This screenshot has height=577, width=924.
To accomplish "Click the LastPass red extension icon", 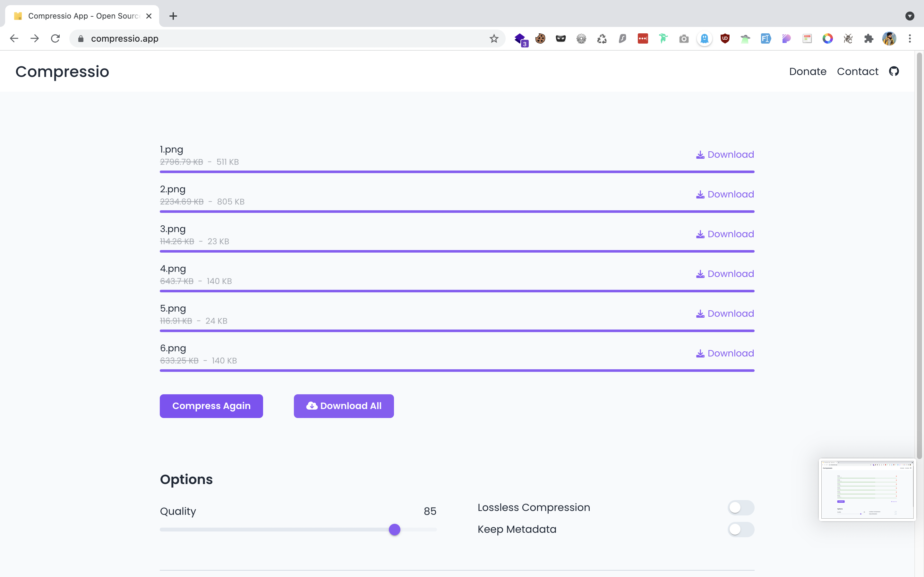I will tap(643, 38).
